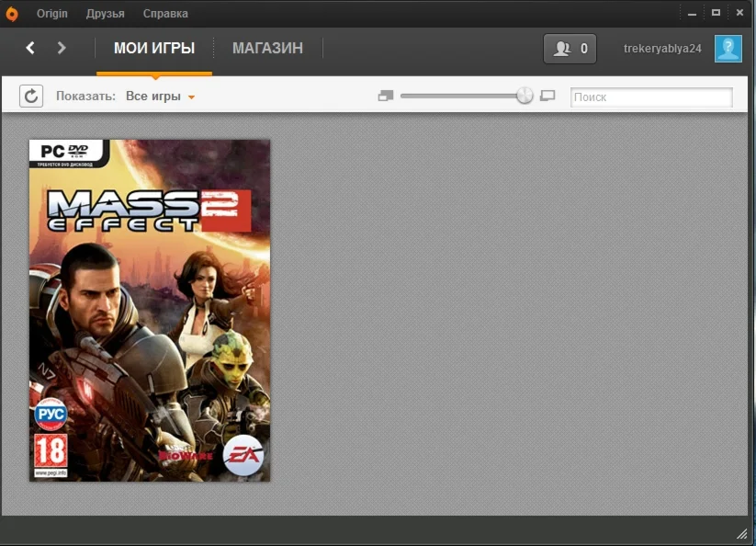The image size is (756, 546).
Task: Open the Origin menu
Action: (51, 13)
